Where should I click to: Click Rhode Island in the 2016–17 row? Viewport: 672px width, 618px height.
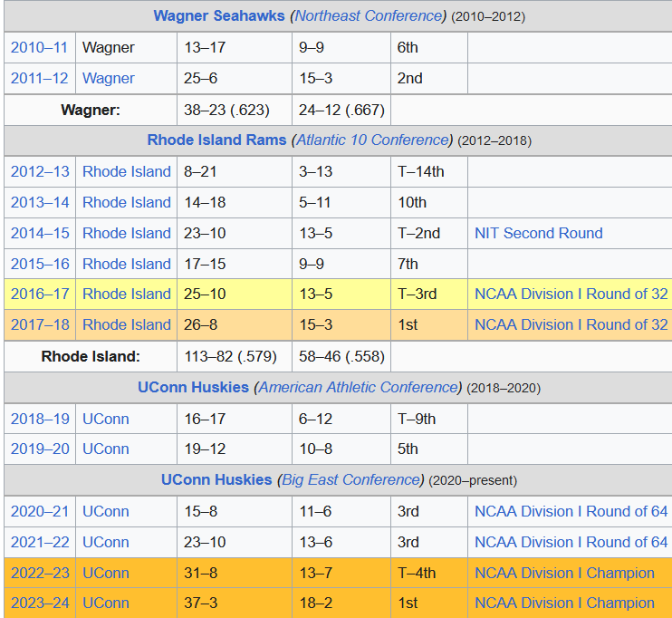[127, 295]
